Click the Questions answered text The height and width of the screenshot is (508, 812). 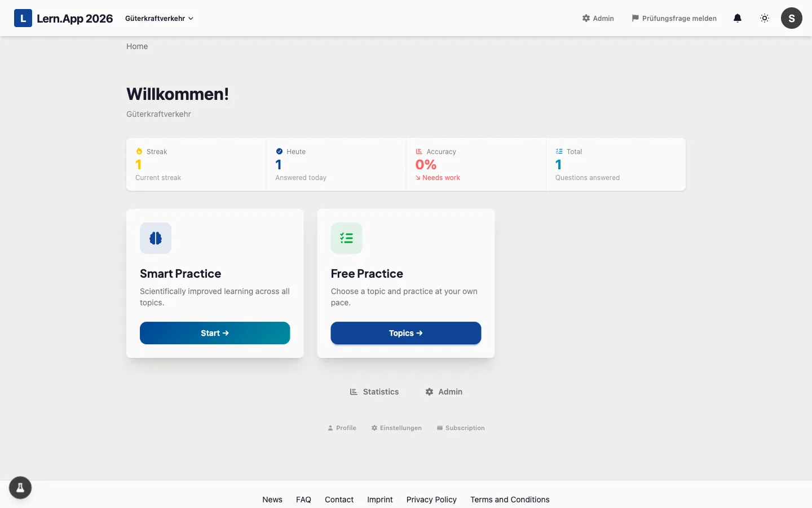click(x=588, y=178)
